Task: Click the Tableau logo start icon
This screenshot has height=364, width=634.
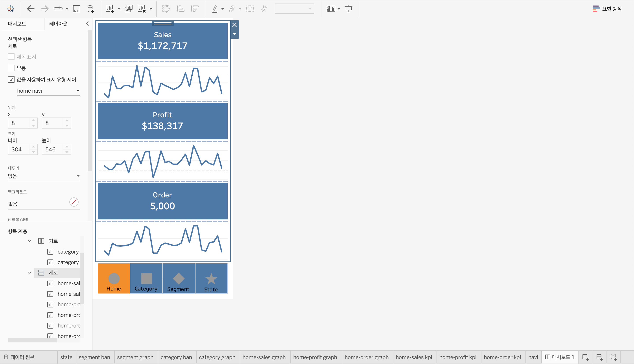Action: [11, 9]
